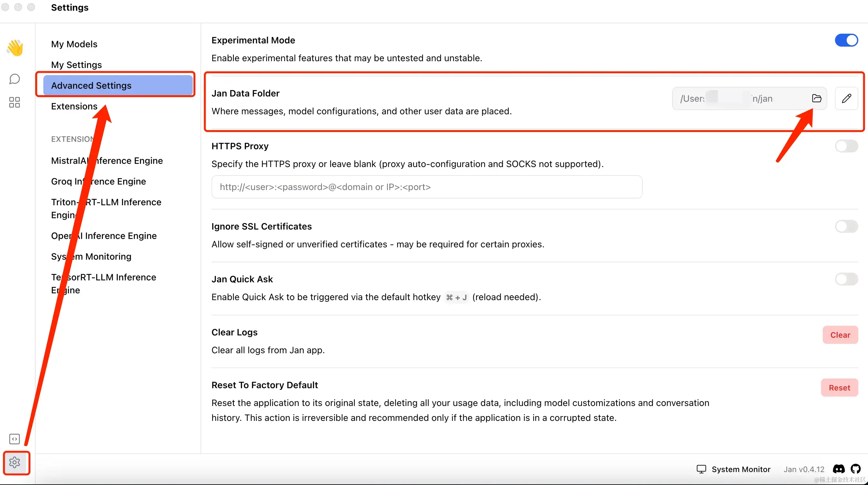Image resolution: width=868 pixels, height=485 pixels.
Task: Open System Monitor from the status bar
Action: (733, 469)
